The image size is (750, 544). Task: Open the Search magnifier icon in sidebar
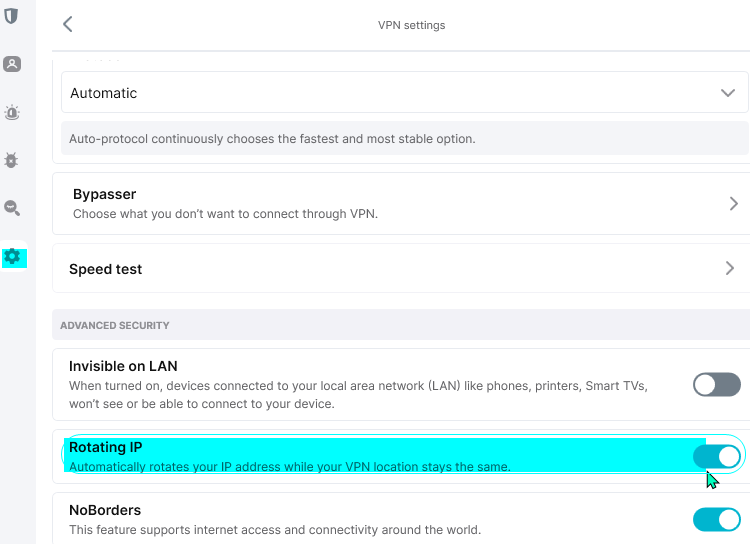pyautogui.click(x=12, y=208)
